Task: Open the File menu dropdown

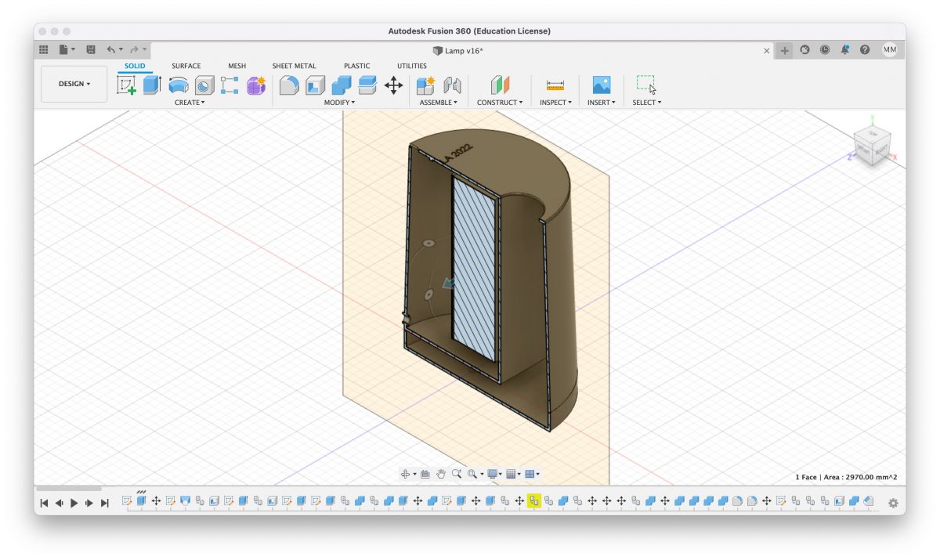Action: coord(67,49)
